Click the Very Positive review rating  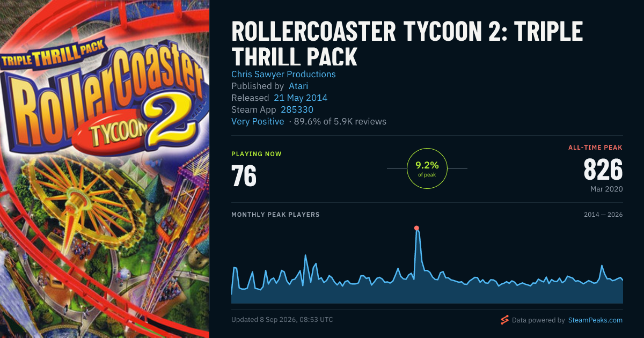[258, 121]
